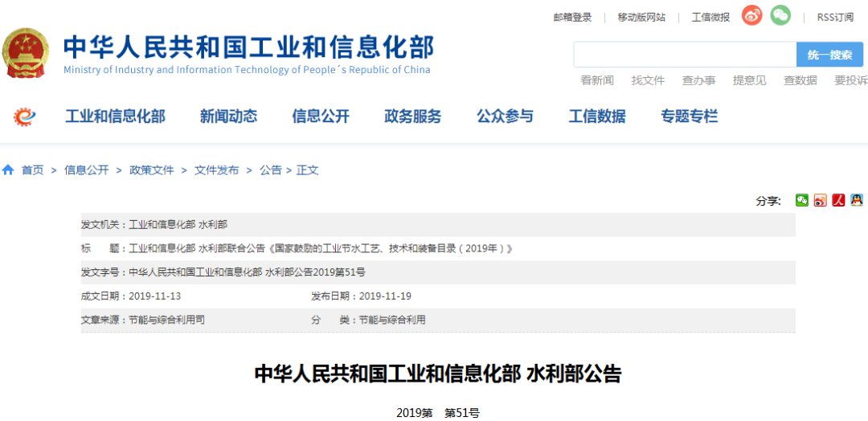Click the Weibo icon in top bar
This screenshot has width=868, height=421.
(x=751, y=15)
